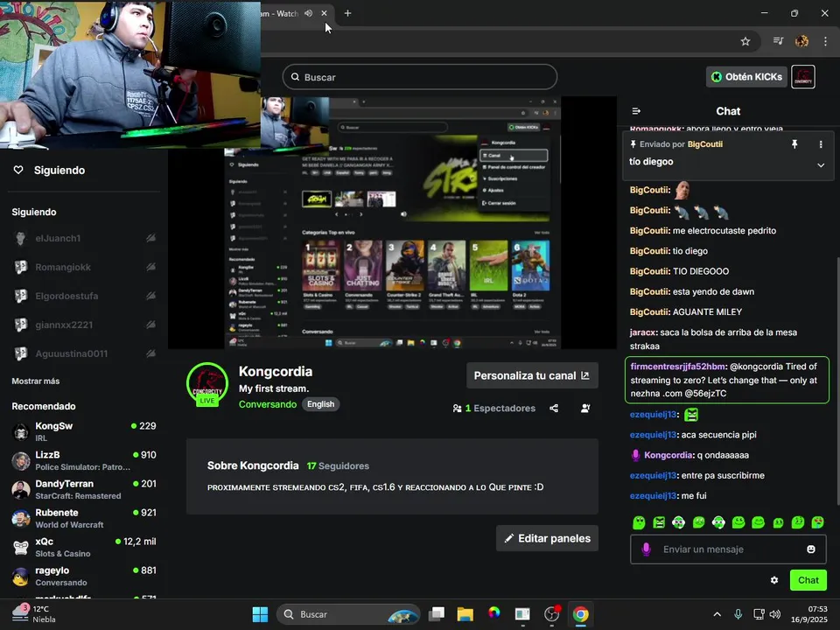Open the emoji picker smiley icon
The height and width of the screenshot is (630, 840).
point(811,549)
